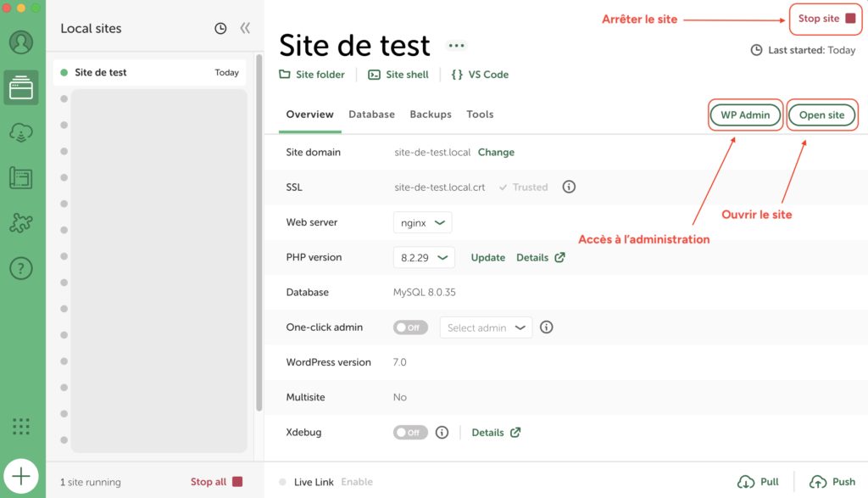Viewport: 868px width, 498px height.
Task: Open the user account avatar icon
Action: point(21,42)
